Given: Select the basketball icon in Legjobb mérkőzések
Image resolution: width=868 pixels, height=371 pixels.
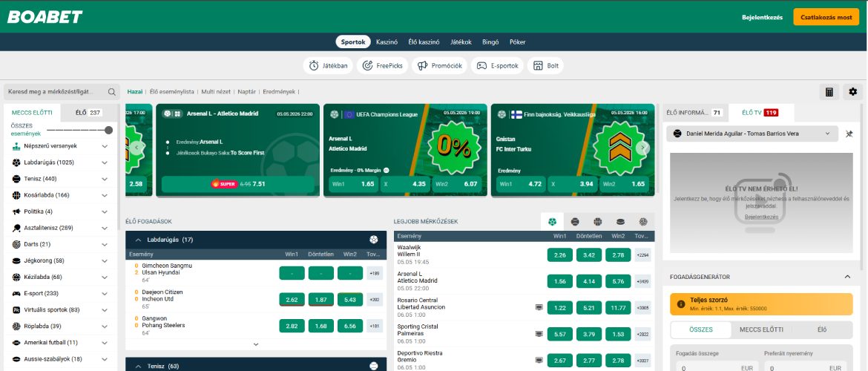Looking at the screenshot, I should click(597, 222).
